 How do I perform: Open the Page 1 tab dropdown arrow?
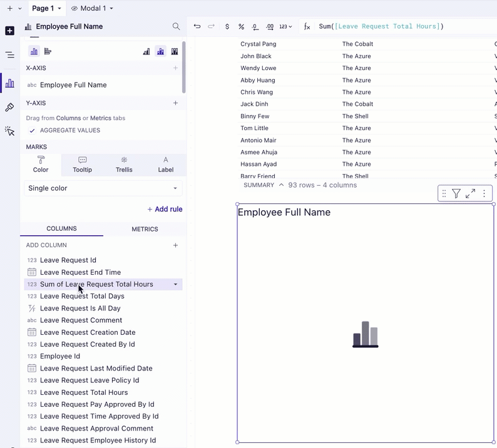click(59, 9)
